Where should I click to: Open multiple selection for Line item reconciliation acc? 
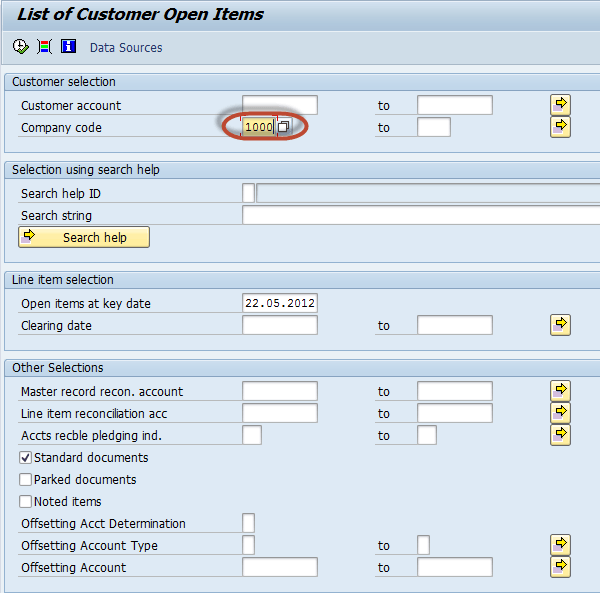[560, 412]
